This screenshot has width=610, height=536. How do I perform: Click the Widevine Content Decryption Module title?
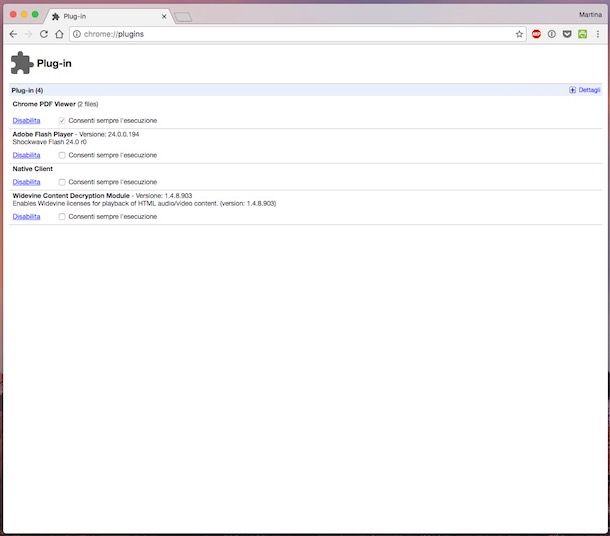71,196
